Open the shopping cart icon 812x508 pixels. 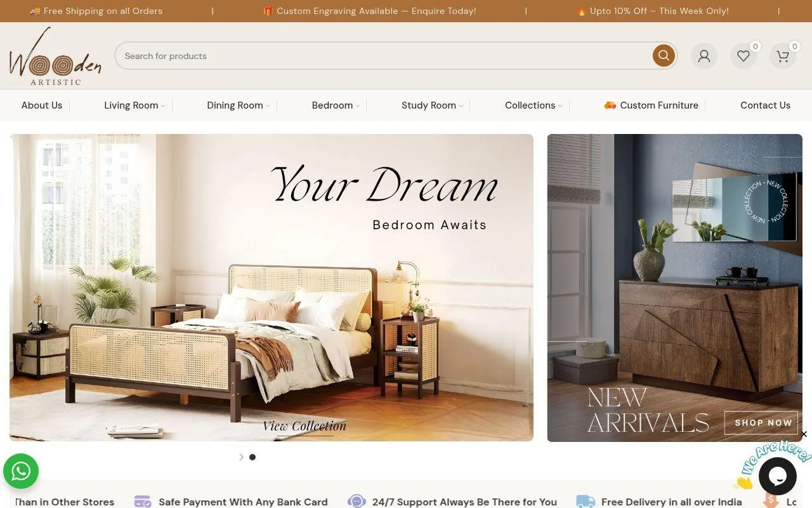(783, 56)
